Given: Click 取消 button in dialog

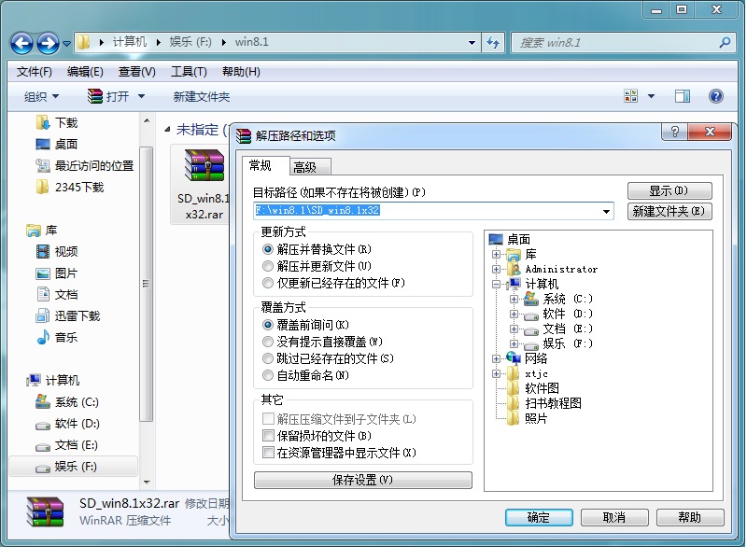Looking at the screenshot, I should click(614, 518).
